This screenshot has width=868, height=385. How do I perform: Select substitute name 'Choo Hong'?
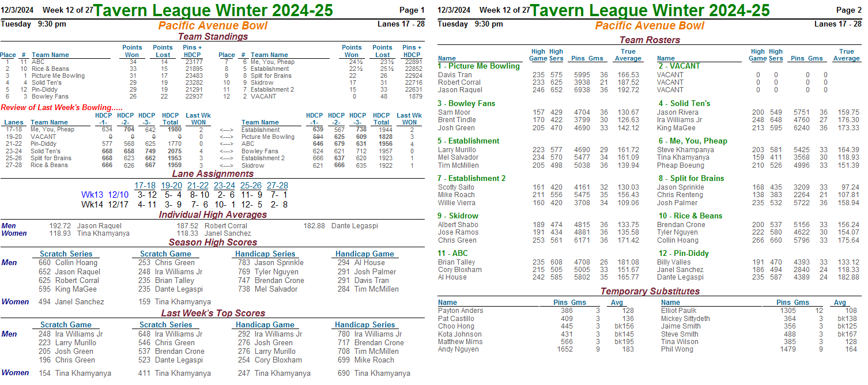[x=456, y=326]
